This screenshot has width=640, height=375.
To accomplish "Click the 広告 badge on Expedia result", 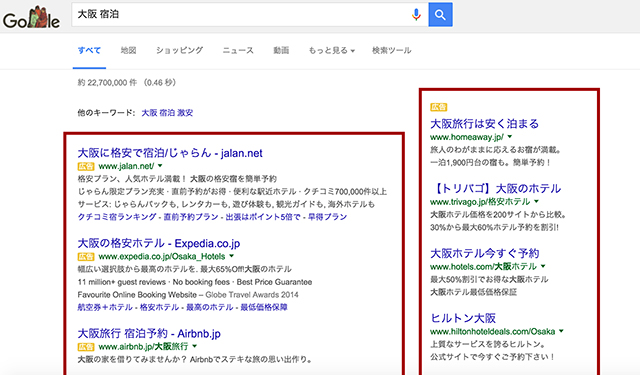I will tap(86, 256).
